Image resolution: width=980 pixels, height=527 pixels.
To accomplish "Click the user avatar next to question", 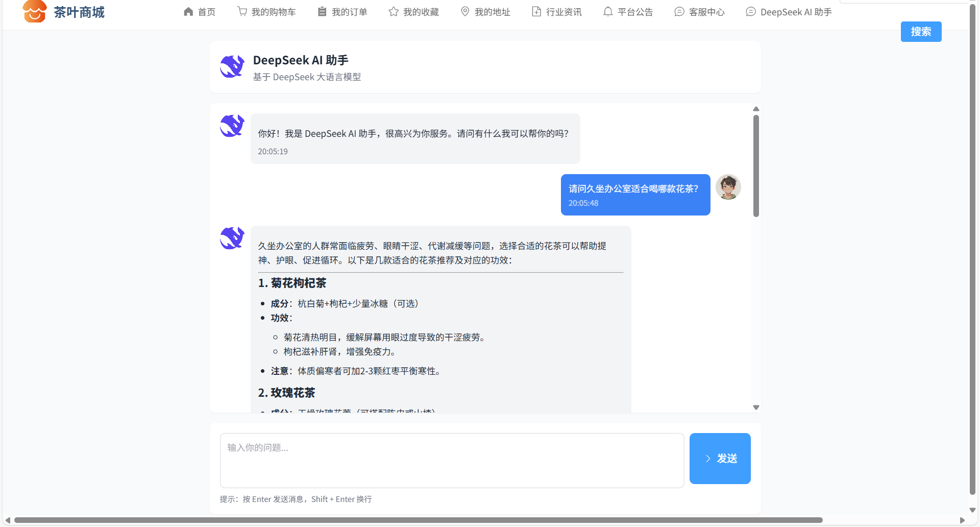I will 728,187.
